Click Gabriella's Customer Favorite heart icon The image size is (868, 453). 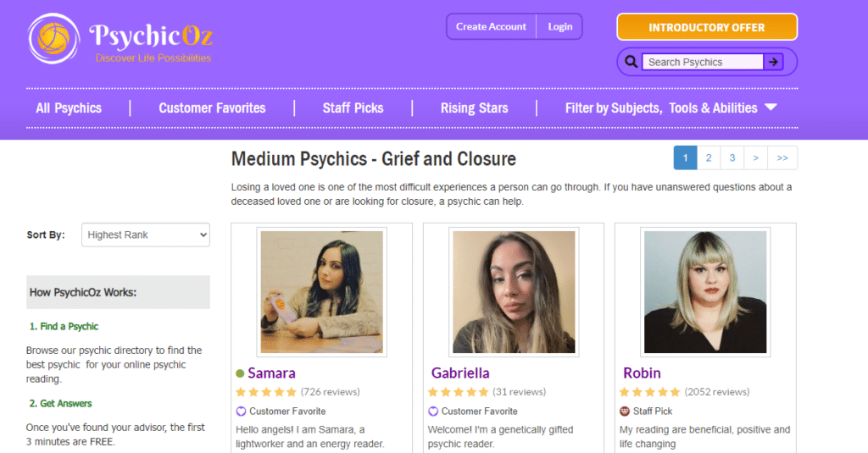pyautogui.click(x=433, y=412)
